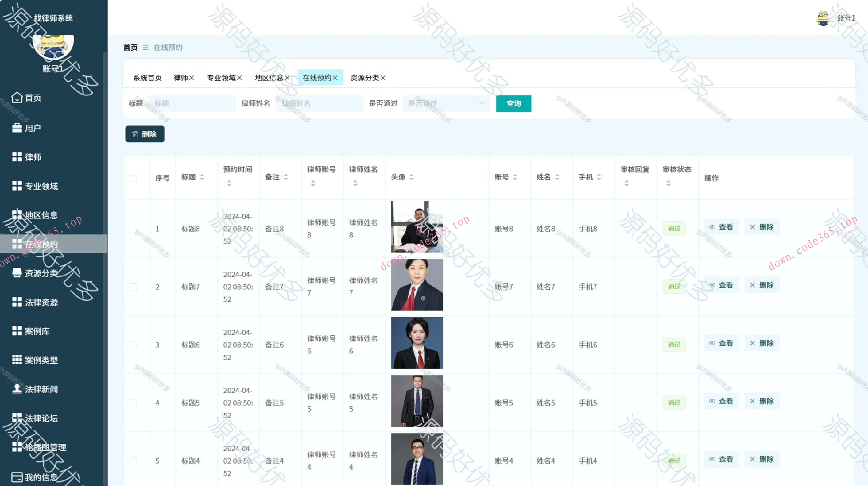Click the trash icon on the 删除 button
The image size is (868, 486).
pyautogui.click(x=135, y=134)
